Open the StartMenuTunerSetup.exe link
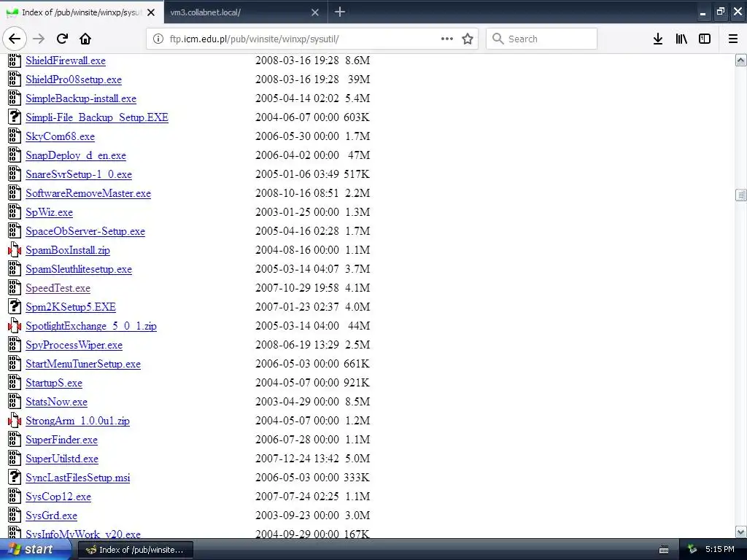Image resolution: width=747 pixels, height=560 pixels. pos(83,364)
